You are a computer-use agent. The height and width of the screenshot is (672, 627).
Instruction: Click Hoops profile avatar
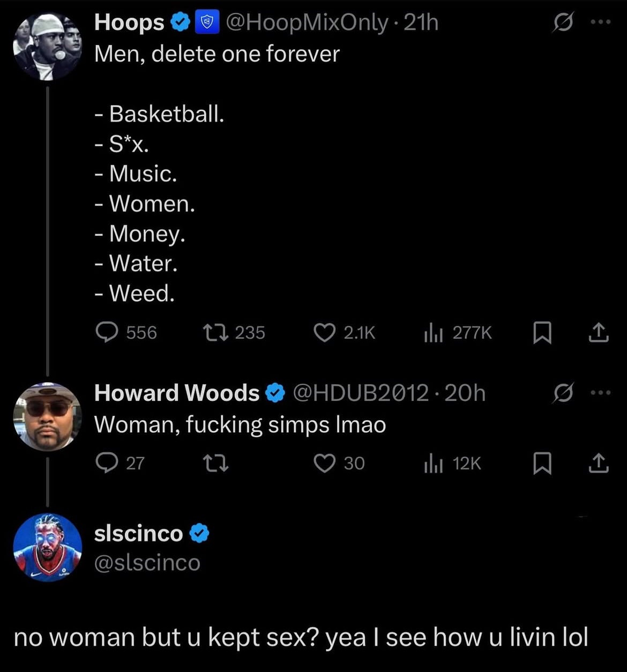(48, 46)
